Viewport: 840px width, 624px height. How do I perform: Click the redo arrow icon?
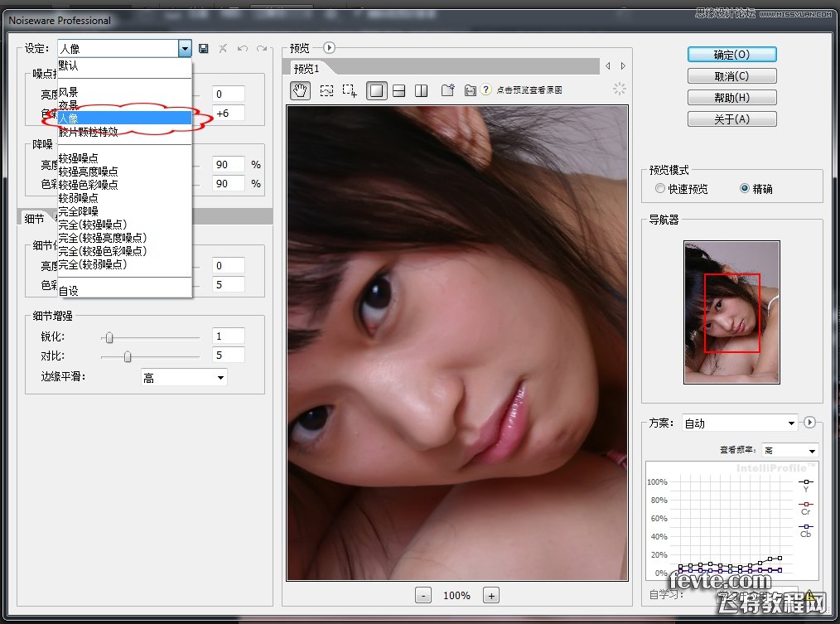point(262,49)
